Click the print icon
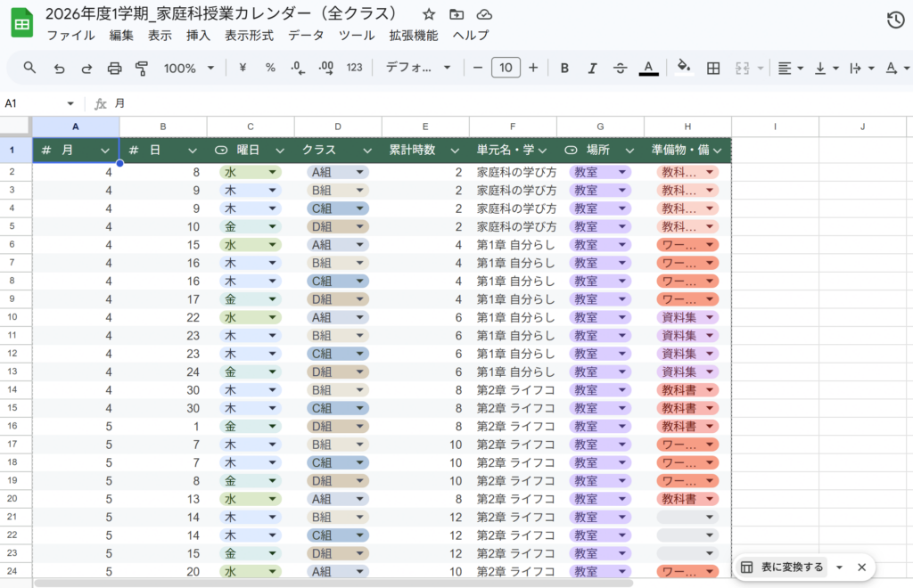Image resolution: width=913 pixels, height=588 pixels. coord(114,68)
